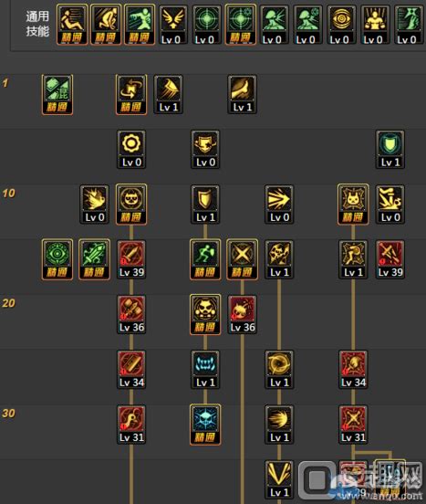Click the red crossed blades skill Lv 31
This screenshot has height=504, width=426.
click(x=353, y=425)
